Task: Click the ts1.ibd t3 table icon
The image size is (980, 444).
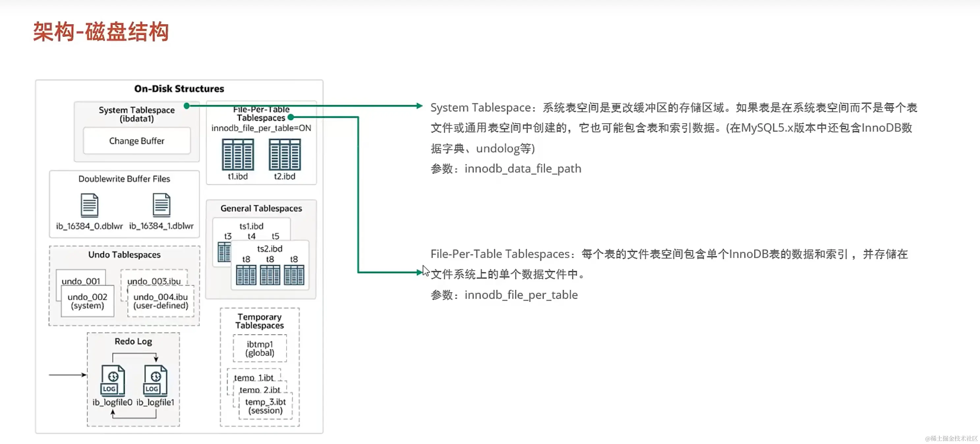Action: pos(224,252)
